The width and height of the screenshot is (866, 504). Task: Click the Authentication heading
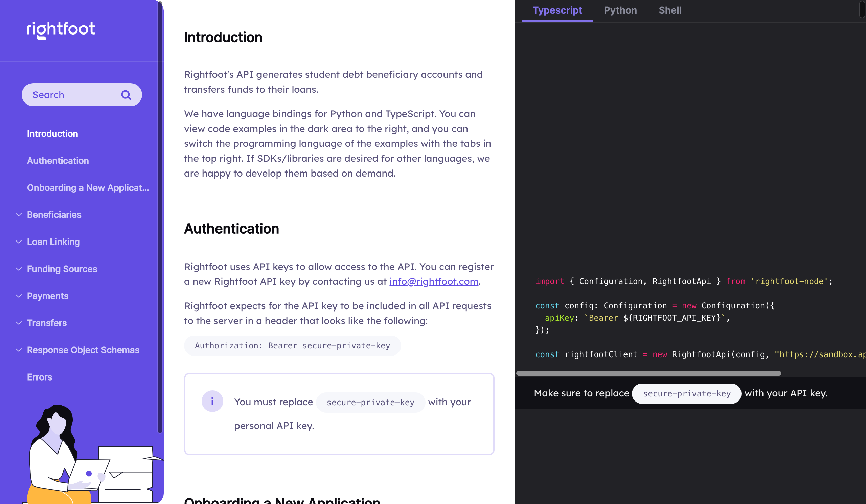click(x=231, y=229)
